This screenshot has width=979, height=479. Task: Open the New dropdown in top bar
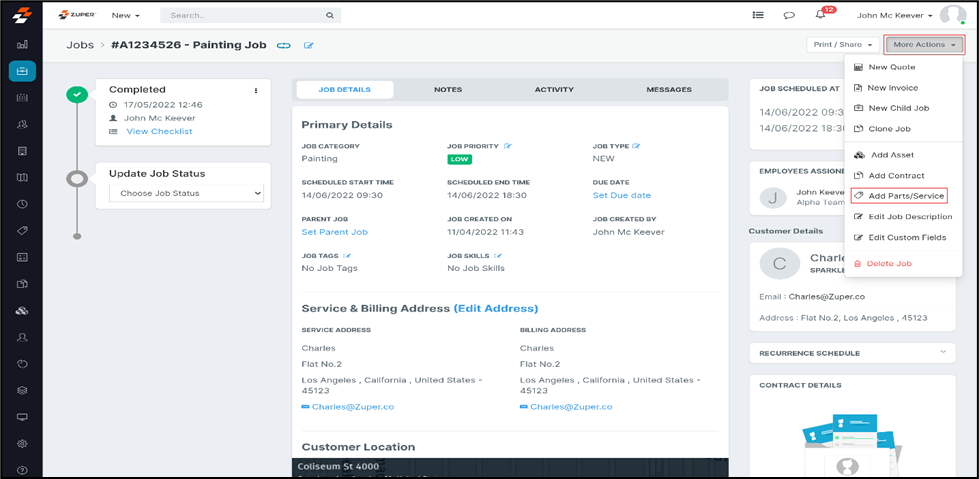tap(125, 16)
